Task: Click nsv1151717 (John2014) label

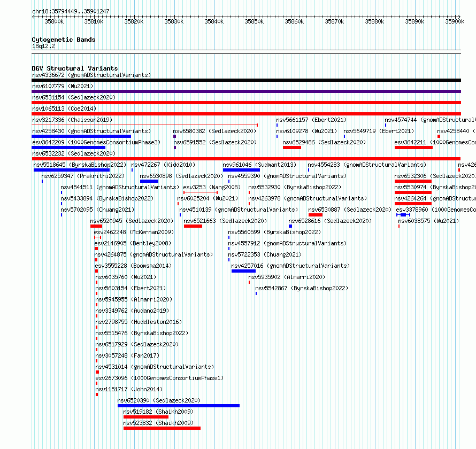Action: (129, 389)
